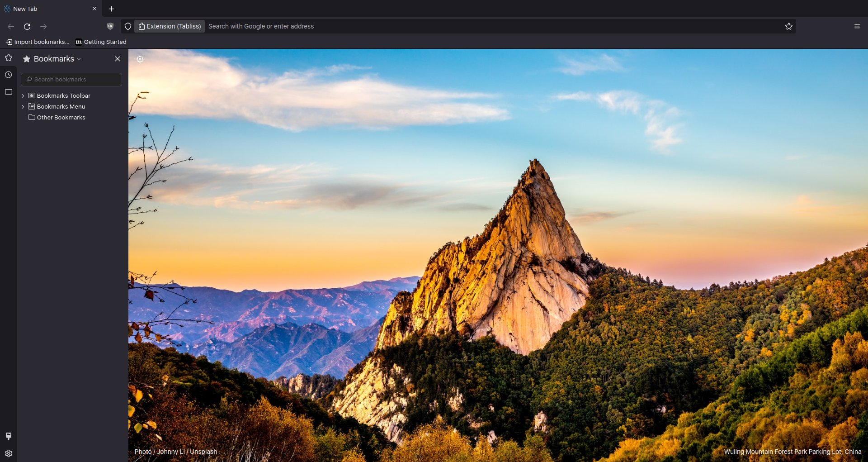
Task: Bookmark this page with the star icon
Action: [788, 26]
